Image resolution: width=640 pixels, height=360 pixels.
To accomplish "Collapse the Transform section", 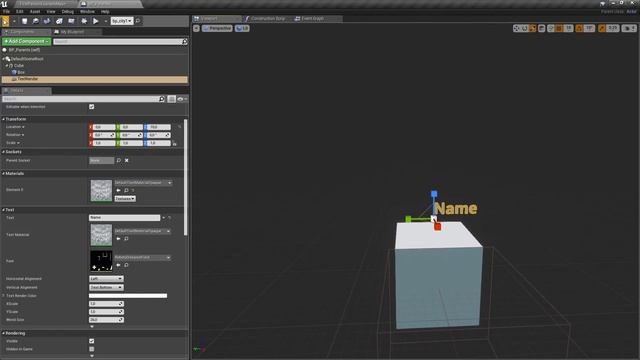I will tap(4, 119).
